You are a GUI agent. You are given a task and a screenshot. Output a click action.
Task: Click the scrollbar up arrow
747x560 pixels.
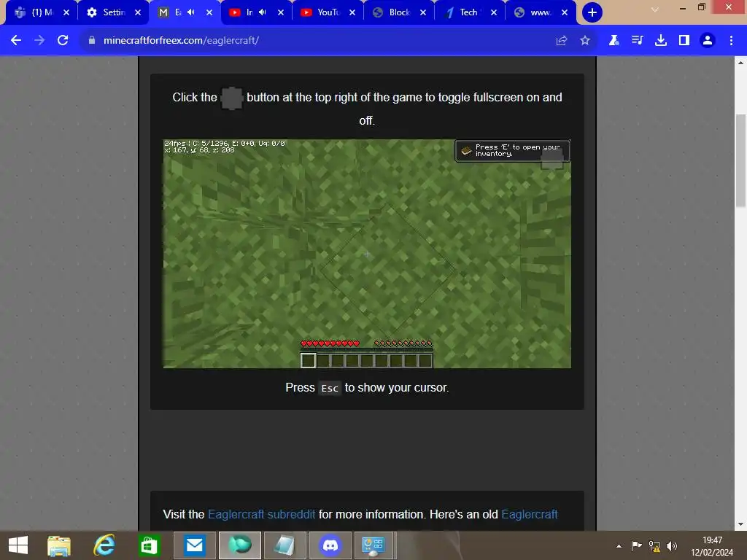click(740, 63)
